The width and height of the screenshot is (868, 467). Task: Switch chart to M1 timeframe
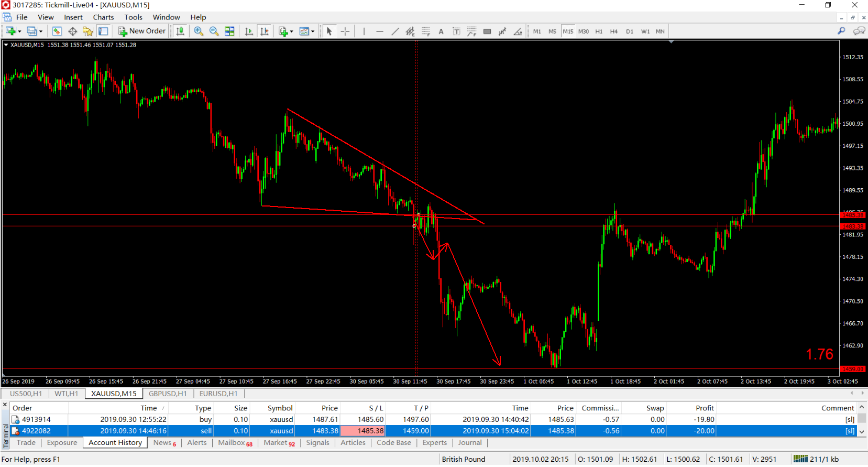[537, 31]
